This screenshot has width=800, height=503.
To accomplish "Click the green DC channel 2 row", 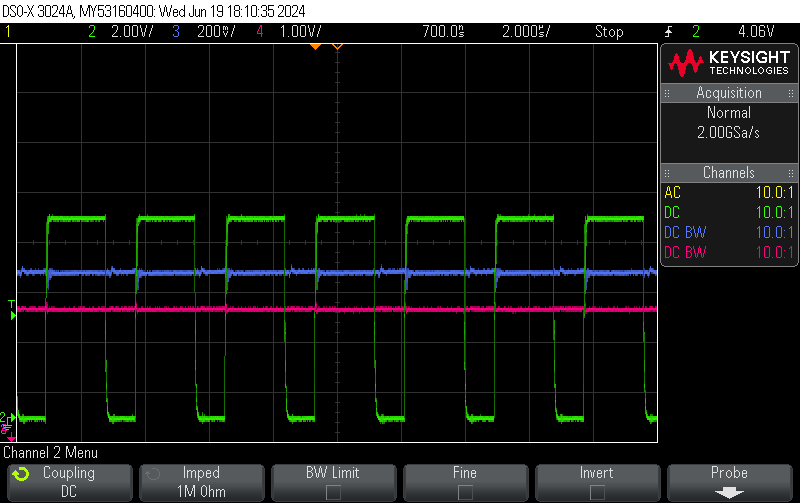I will pos(729,212).
